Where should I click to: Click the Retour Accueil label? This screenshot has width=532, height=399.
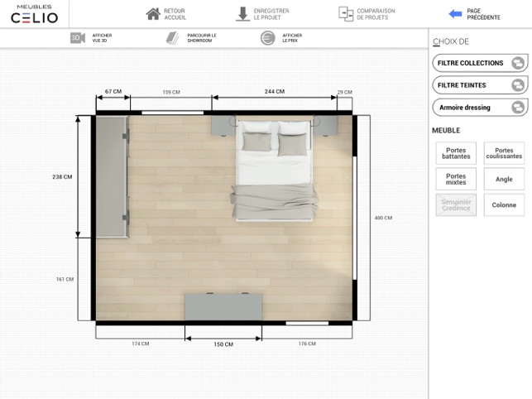175,14
